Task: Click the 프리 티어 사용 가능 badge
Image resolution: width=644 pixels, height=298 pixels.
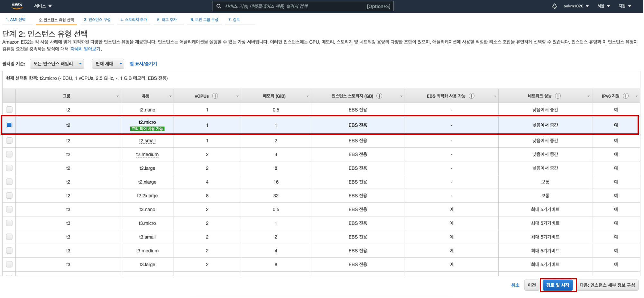Action: tap(147, 129)
